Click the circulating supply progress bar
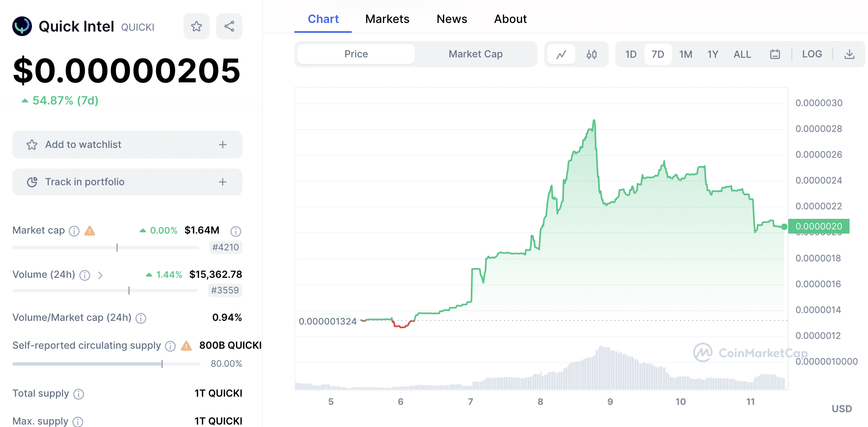This screenshot has height=427, width=868. (x=106, y=364)
